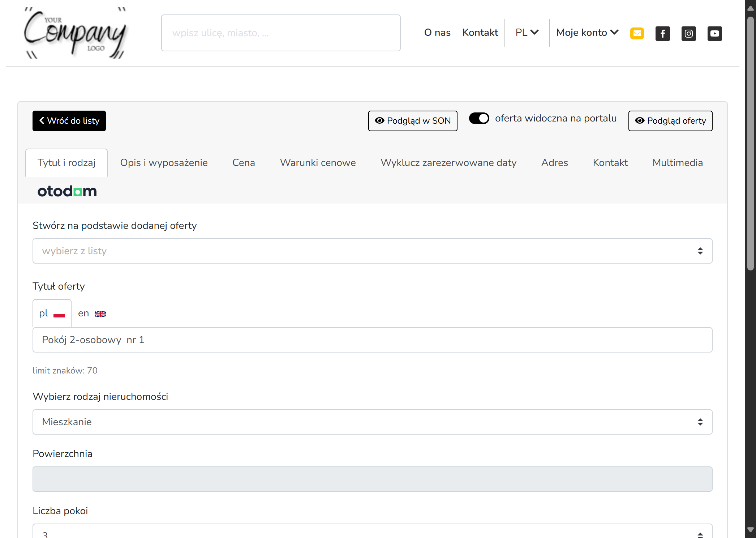
Task: Open the 'wybierz z listy' dropdown
Action: pos(373,251)
